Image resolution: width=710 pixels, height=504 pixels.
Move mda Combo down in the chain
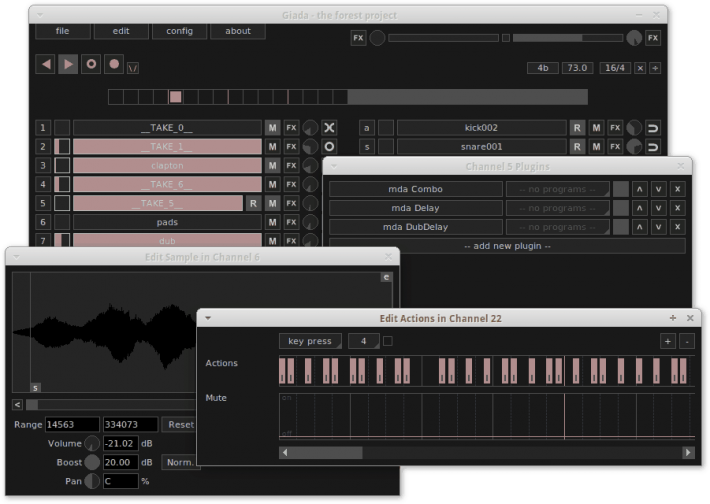658,189
